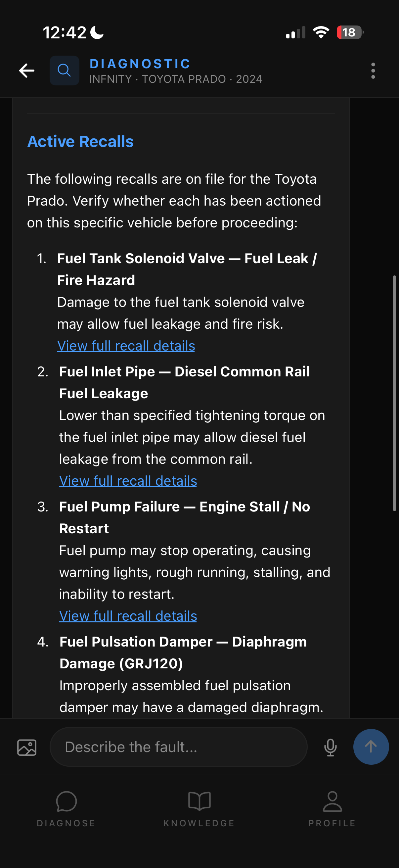Attach an image using the picture icon
399x868 pixels.
click(x=26, y=747)
